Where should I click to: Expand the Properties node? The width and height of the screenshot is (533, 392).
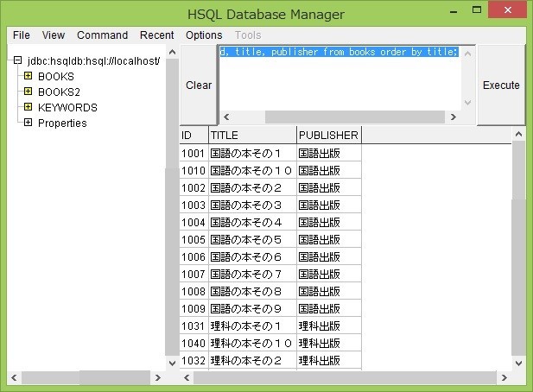(x=28, y=123)
